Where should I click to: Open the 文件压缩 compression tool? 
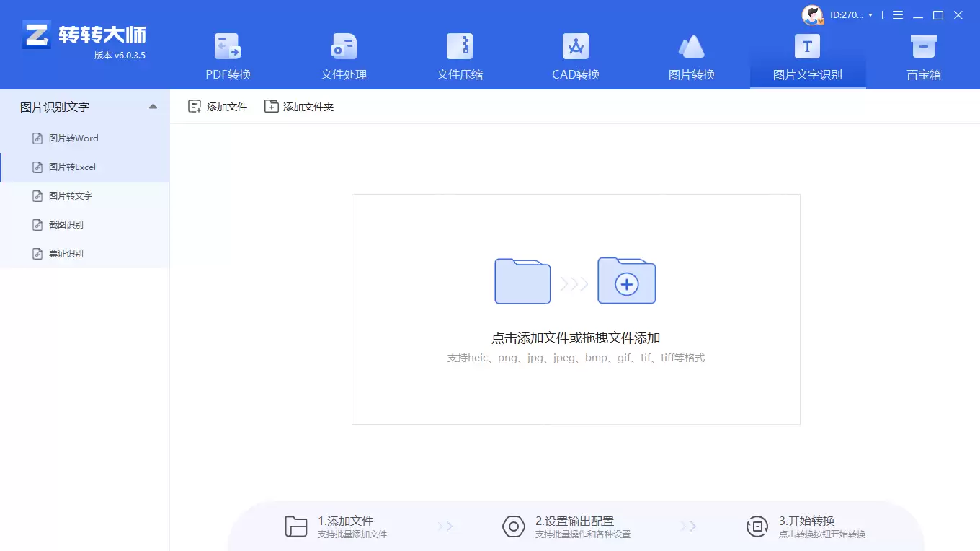(459, 48)
